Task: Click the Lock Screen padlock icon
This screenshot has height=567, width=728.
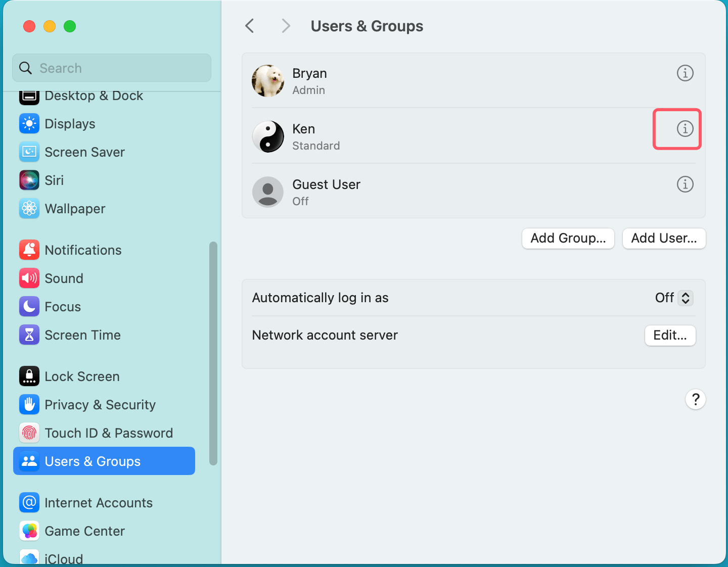Action: coord(29,376)
